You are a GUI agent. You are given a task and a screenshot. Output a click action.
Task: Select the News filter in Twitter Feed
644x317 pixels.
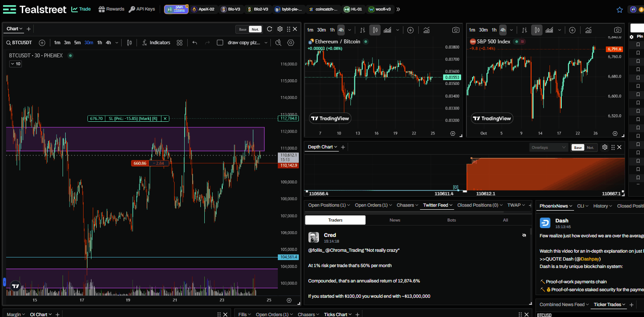(x=395, y=220)
